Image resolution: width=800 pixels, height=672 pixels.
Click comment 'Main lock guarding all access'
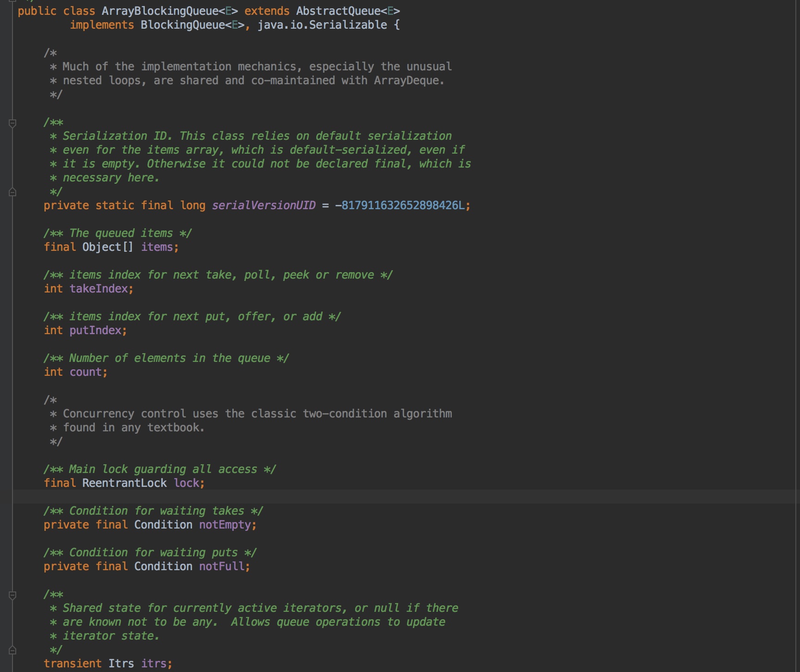[x=160, y=469]
